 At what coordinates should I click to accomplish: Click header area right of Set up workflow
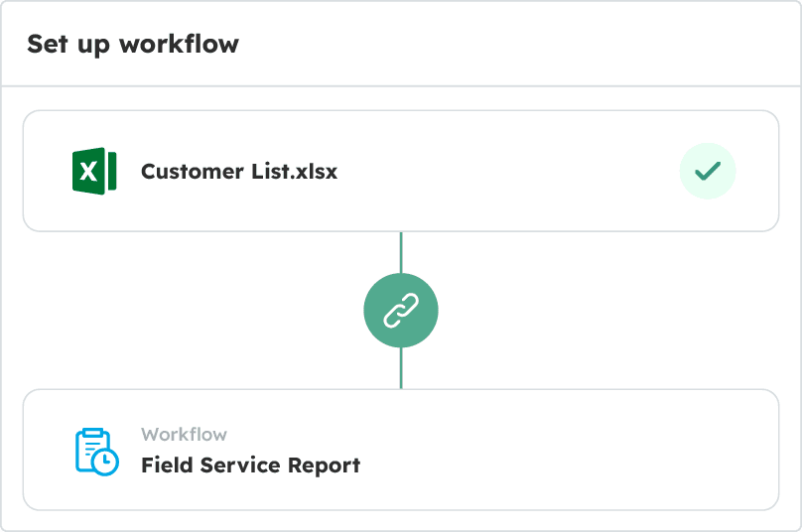516,45
